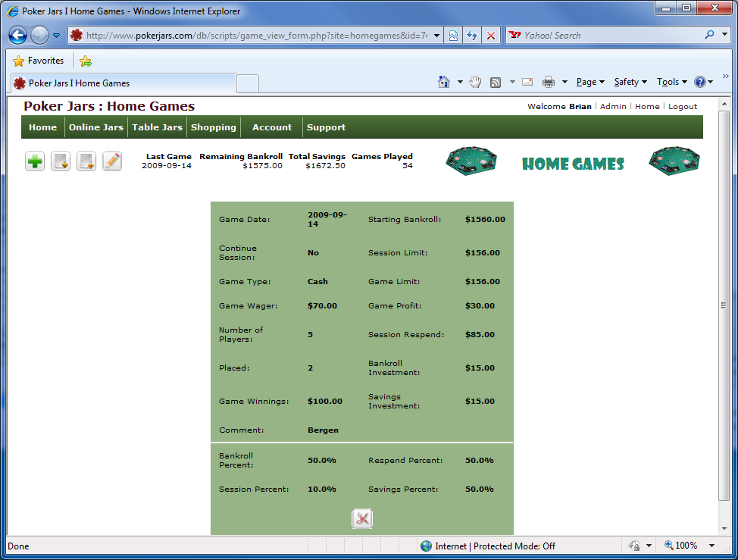Screen dimensions: 738x560
Task: Click the status bar security icon
Action: pyautogui.click(x=634, y=546)
